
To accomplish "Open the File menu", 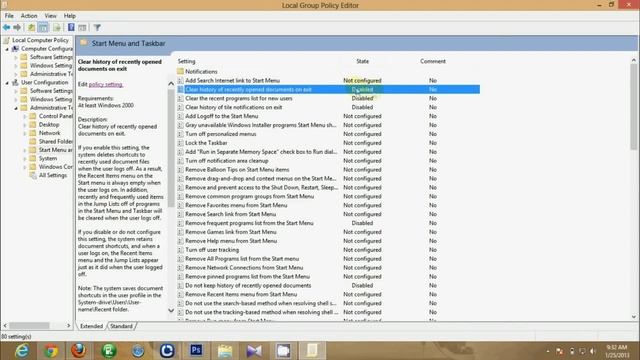I will click(9, 16).
